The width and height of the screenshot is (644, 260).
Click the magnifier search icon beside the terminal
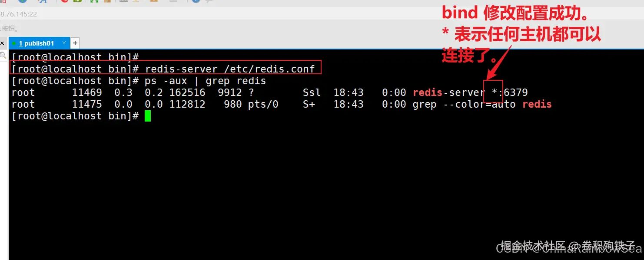click(3, 55)
